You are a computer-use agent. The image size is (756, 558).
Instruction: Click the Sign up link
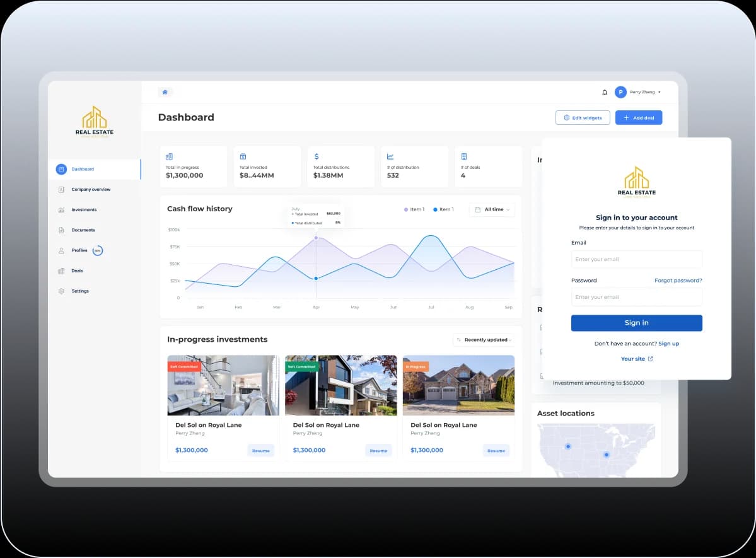[668, 344]
